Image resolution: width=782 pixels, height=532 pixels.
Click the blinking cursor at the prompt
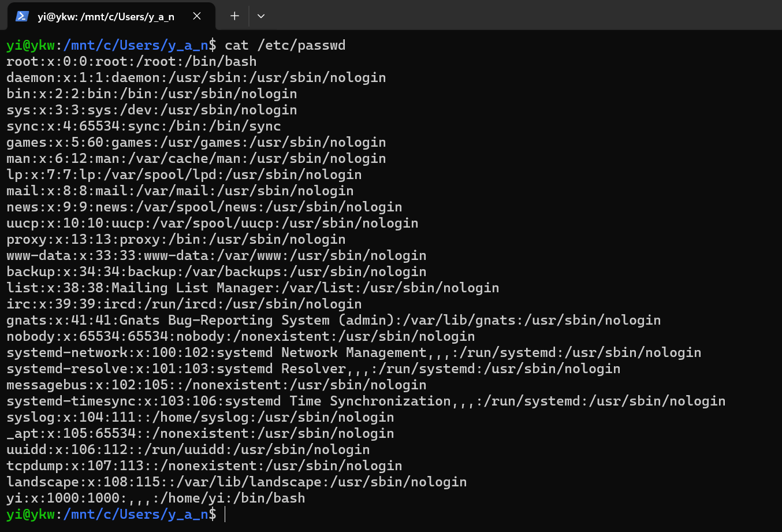click(225, 514)
